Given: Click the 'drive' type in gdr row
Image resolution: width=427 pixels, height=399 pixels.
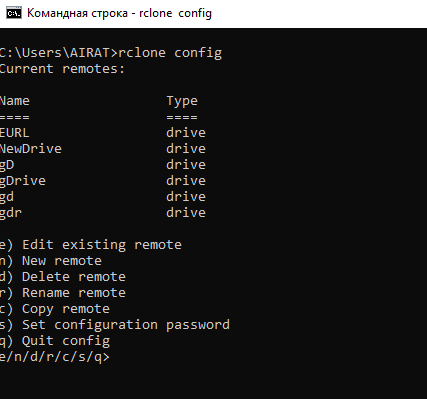Looking at the screenshot, I should coord(186,213).
